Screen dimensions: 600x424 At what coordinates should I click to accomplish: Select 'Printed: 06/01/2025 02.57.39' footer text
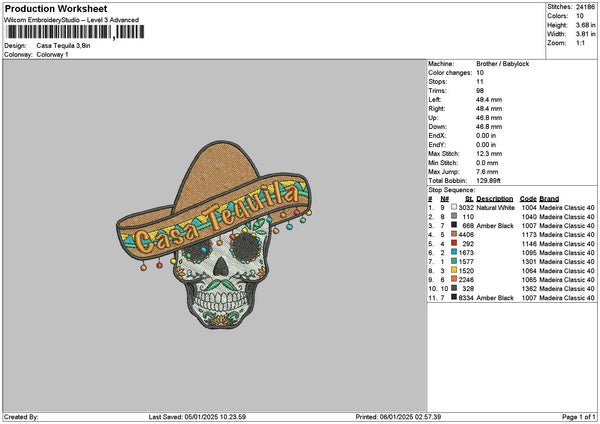398,417
